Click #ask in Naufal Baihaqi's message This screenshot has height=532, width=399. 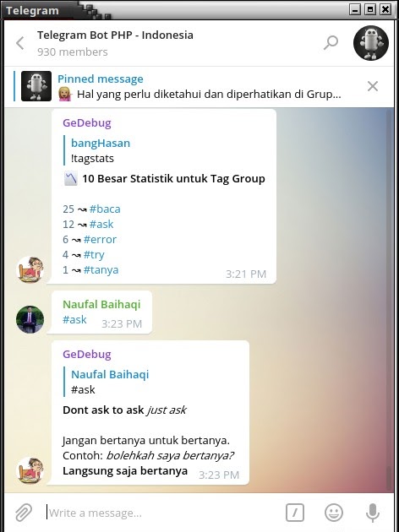[x=74, y=319]
